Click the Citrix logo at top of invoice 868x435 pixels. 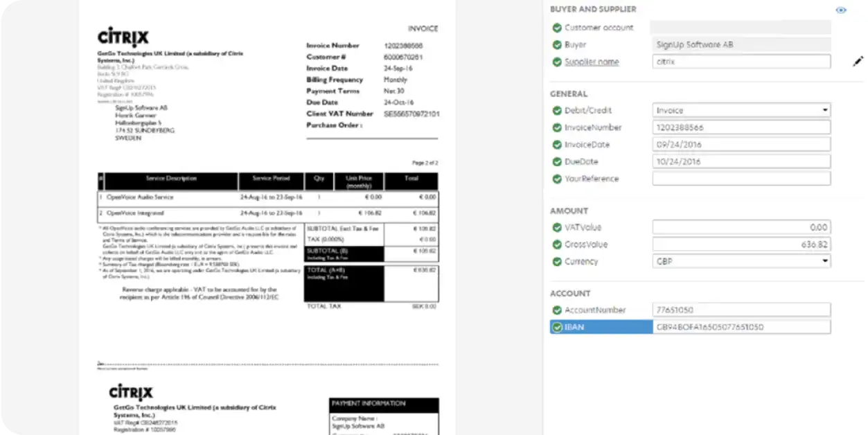coord(123,37)
